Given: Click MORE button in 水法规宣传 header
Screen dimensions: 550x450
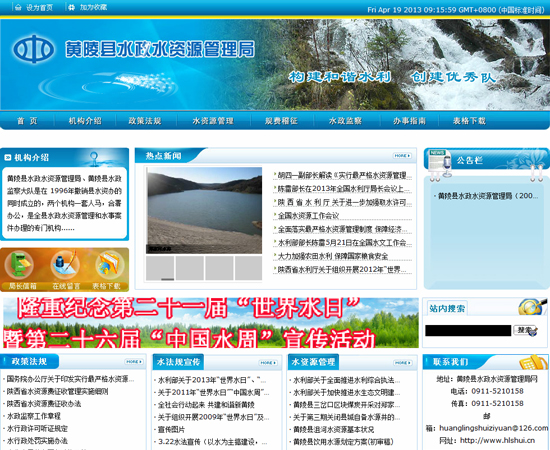Looking at the screenshot, I should click(268, 363).
